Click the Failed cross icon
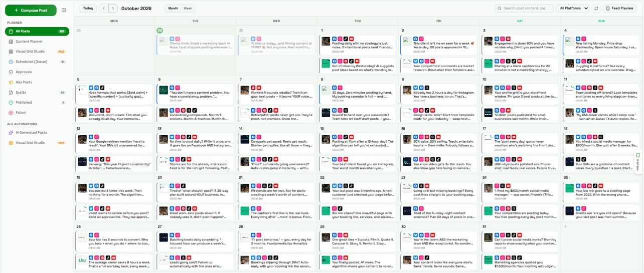644x273 pixels. (x=11, y=113)
